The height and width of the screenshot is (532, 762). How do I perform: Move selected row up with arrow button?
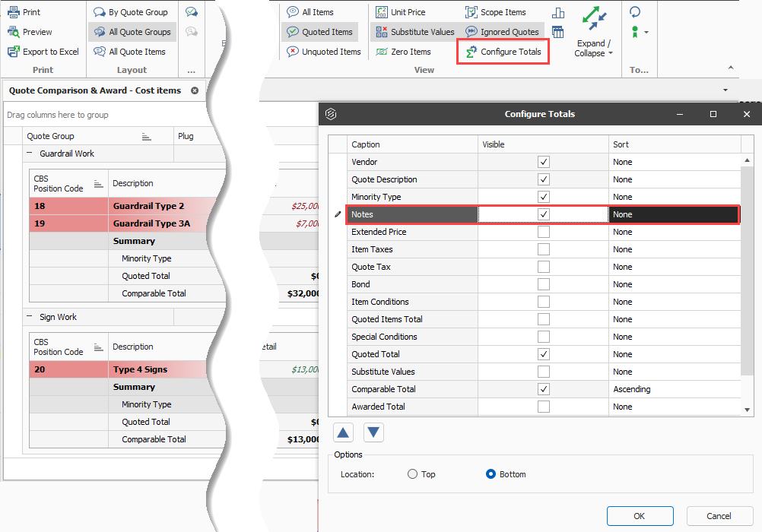(343, 432)
